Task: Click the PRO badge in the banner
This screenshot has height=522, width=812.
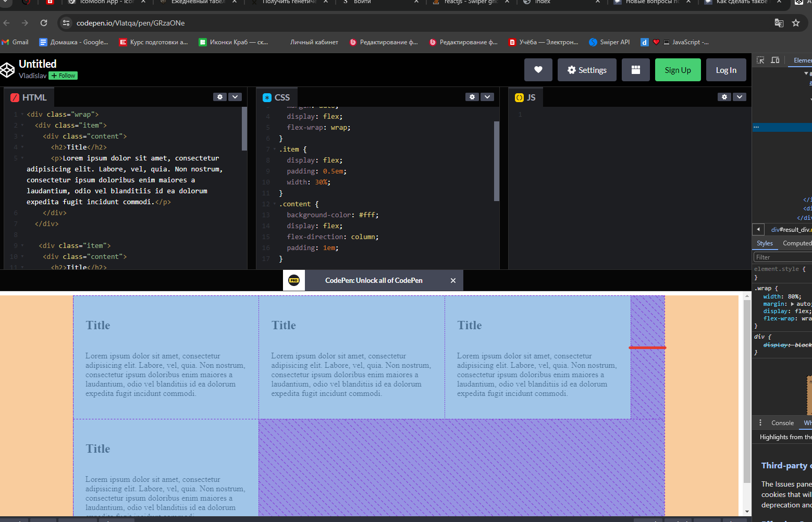Action: click(x=294, y=280)
